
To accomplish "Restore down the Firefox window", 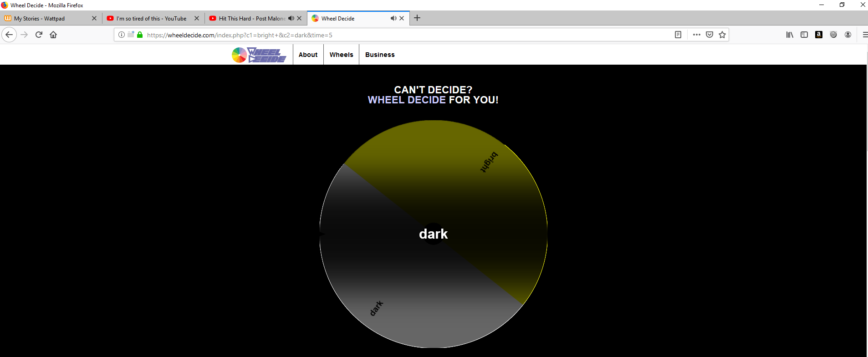I will click(x=842, y=5).
